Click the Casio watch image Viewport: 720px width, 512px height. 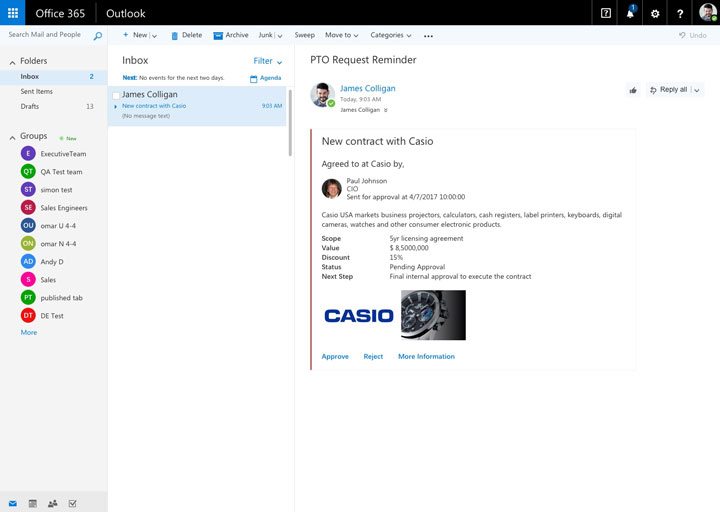tap(433, 315)
